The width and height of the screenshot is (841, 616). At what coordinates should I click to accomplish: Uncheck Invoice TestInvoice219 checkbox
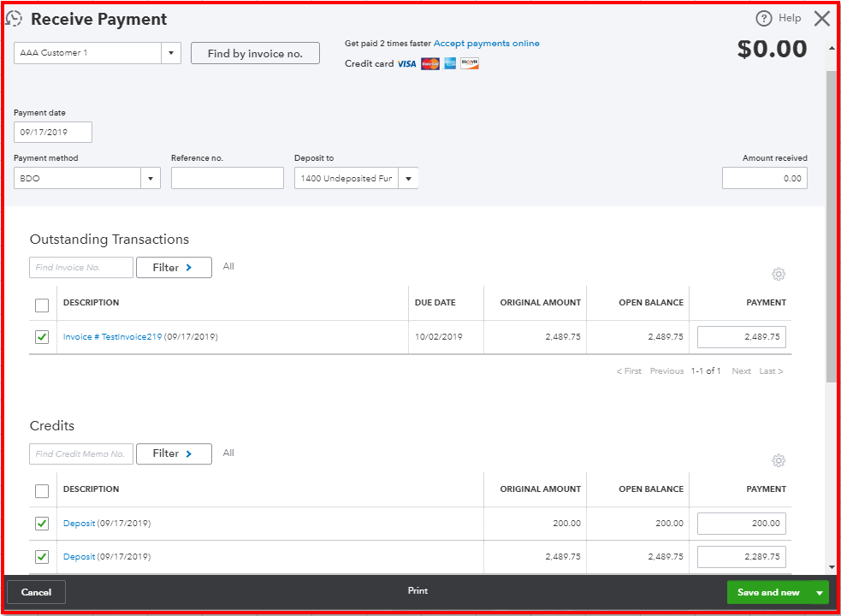coord(42,337)
